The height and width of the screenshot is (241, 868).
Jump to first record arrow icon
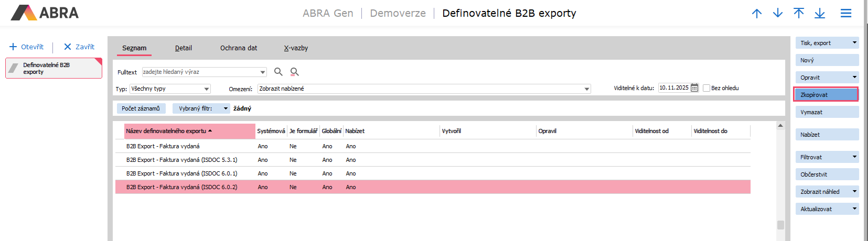pos(799,13)
